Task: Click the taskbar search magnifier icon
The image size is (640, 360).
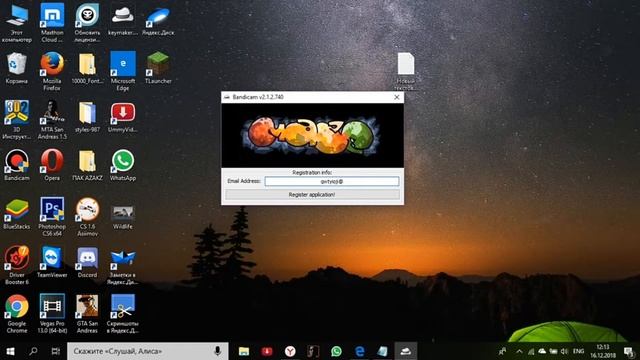Action: [33, 351]
